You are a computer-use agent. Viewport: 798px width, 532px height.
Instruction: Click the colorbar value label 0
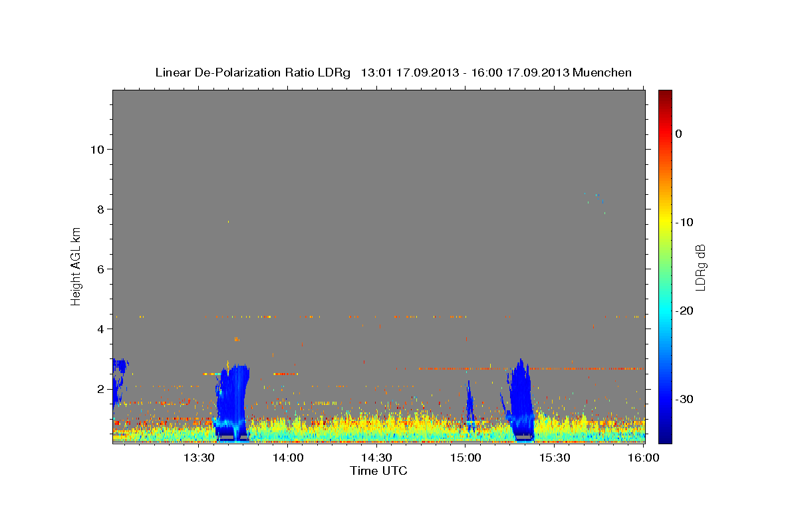click(679, 134)
